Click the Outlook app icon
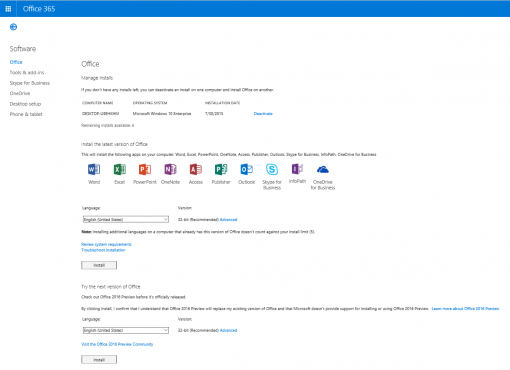510x370 pixels. [247, 169]
